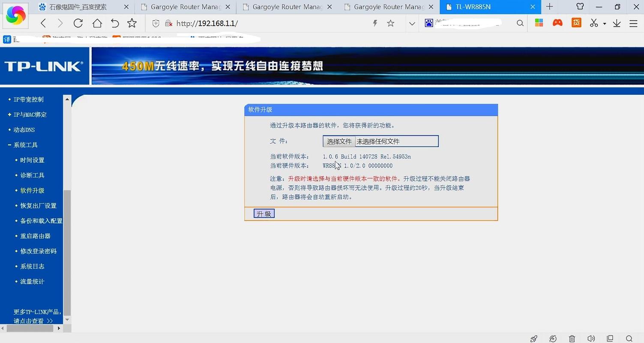Open 系统日志 in the sidebar
Screen dimensions: 644x343
[32, 266]
